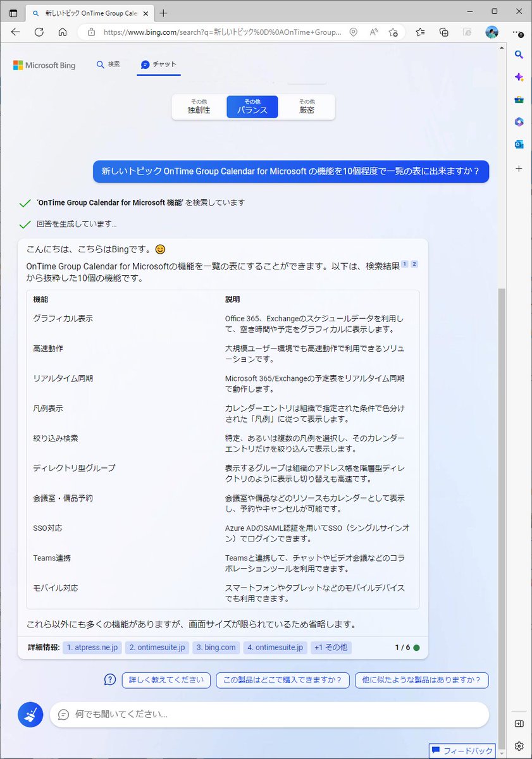Image resolution: width=532 pixels, height=759 pixels.
Task: Open the Favorites list
Action: [x=421, y=32]
